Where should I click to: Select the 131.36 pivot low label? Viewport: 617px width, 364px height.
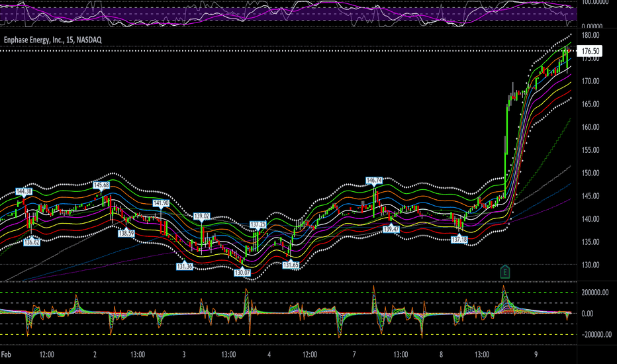click(x=185, y=267)
